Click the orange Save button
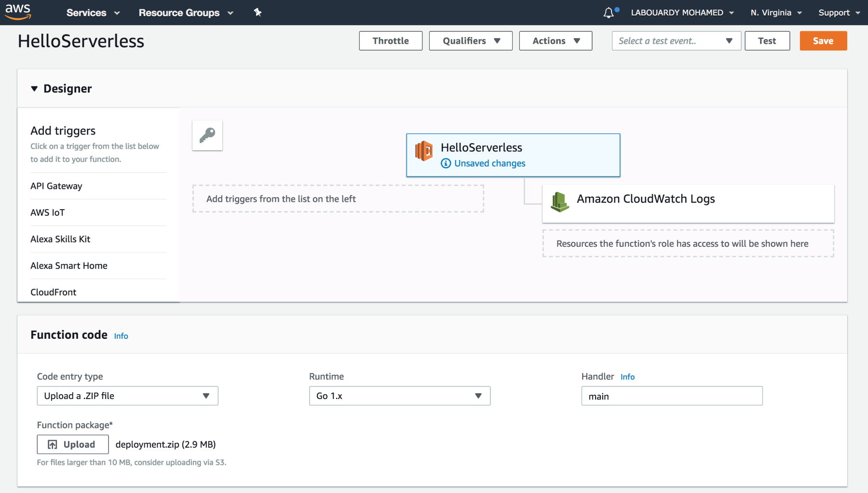The width and height of the screenshot is (868, 493). click(x=823, y=41)
